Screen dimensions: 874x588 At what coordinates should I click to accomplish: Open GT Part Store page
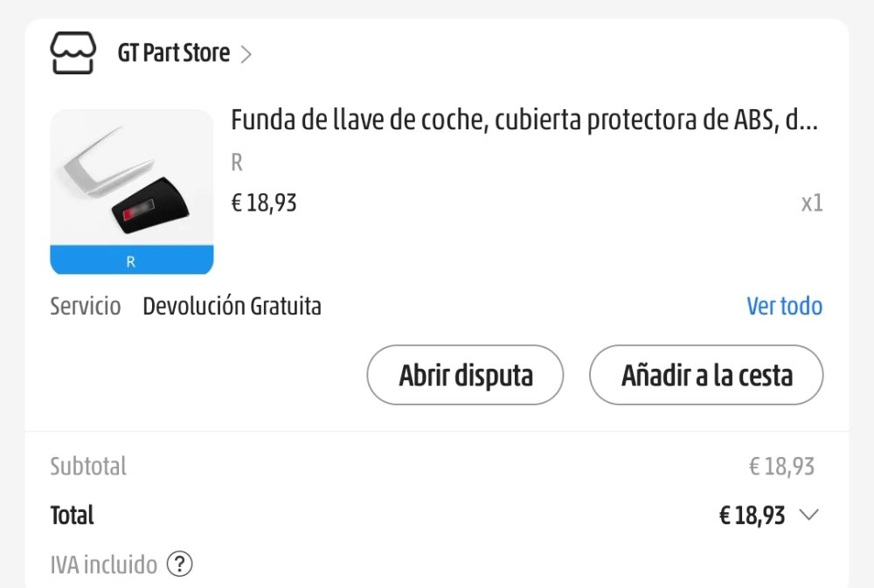pos(173,53)
